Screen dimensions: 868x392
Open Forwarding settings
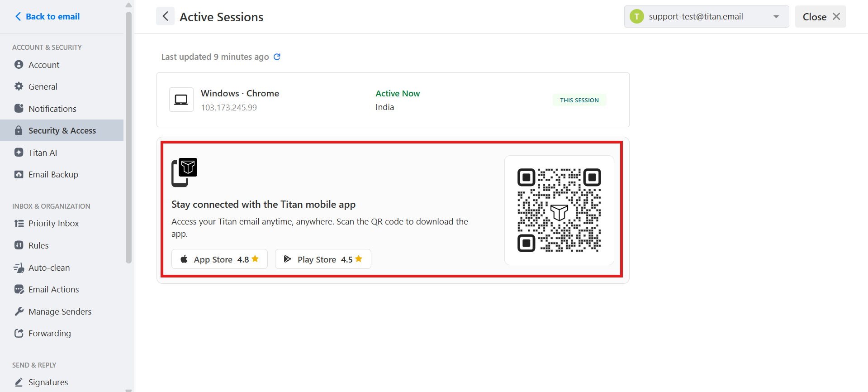click(62, 333)
